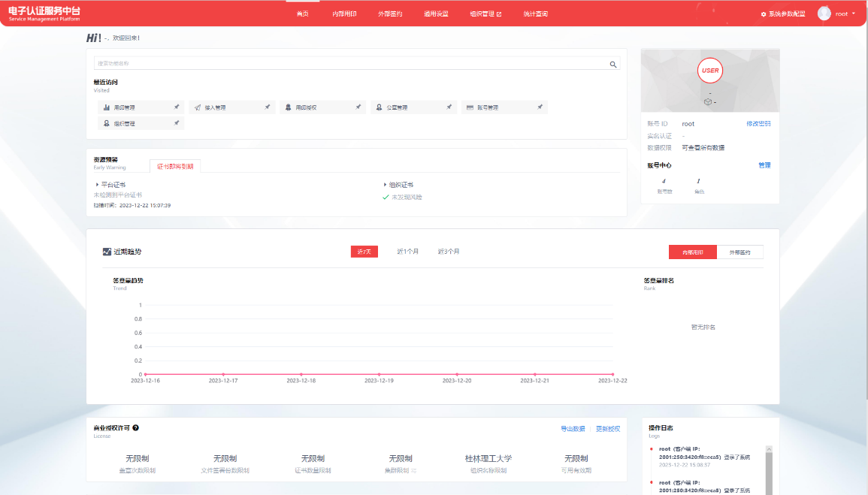Click the USER avatar circle

[x=709, y=71]
